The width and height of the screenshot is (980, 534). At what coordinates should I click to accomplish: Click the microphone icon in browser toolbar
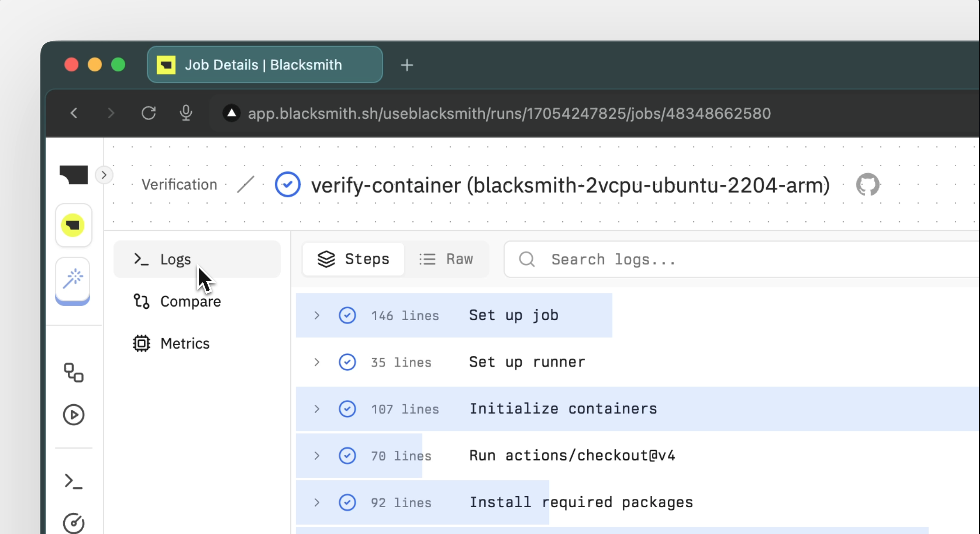click(186, 113)
